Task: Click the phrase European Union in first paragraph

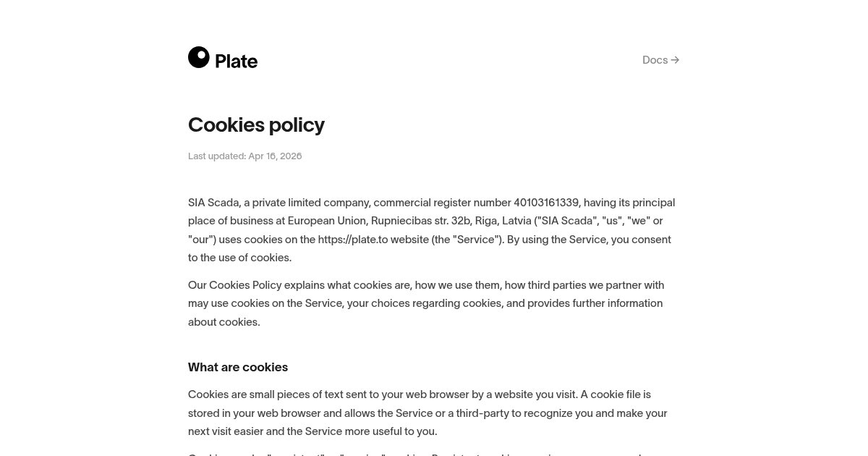Action: [x=327, y=221]
